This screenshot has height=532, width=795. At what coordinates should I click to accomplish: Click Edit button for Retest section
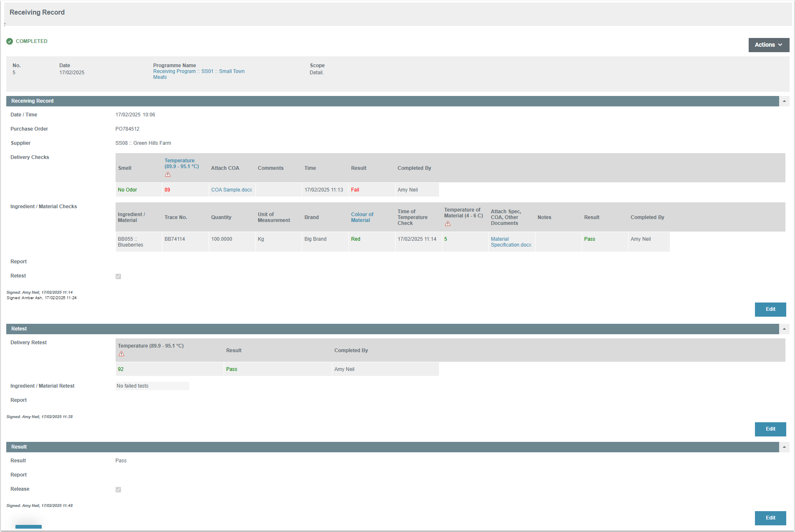click(770, 429)
